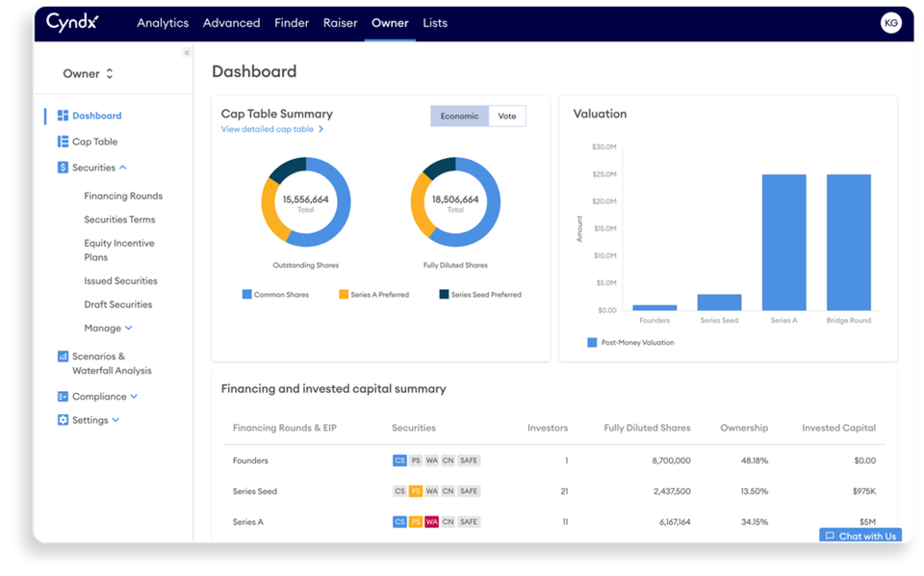The image size is (924, 576).
Task: Click the Chat with Us button
Action: [x=860, y=536]
